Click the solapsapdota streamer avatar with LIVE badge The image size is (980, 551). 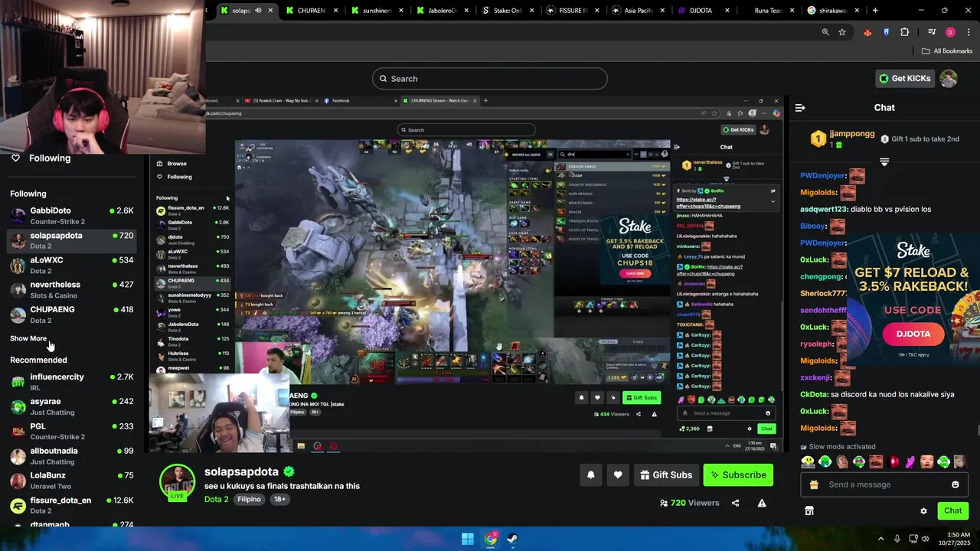click(177, 482)
